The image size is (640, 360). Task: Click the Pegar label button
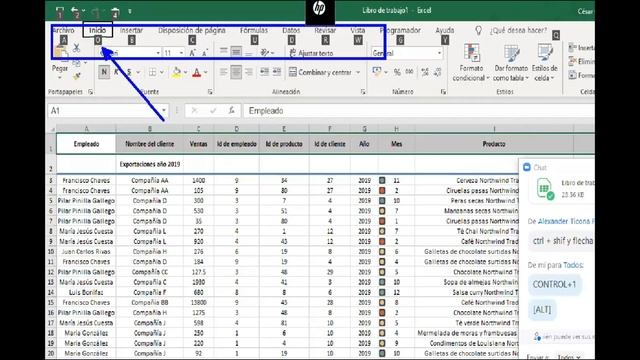click(x=60, y=69)
